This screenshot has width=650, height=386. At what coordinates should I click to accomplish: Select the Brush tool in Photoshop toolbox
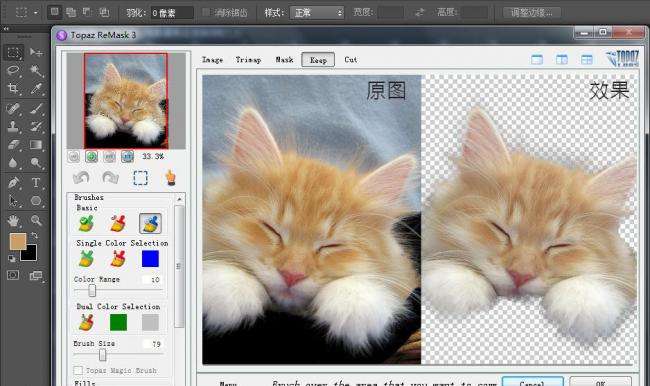[36, 109]
